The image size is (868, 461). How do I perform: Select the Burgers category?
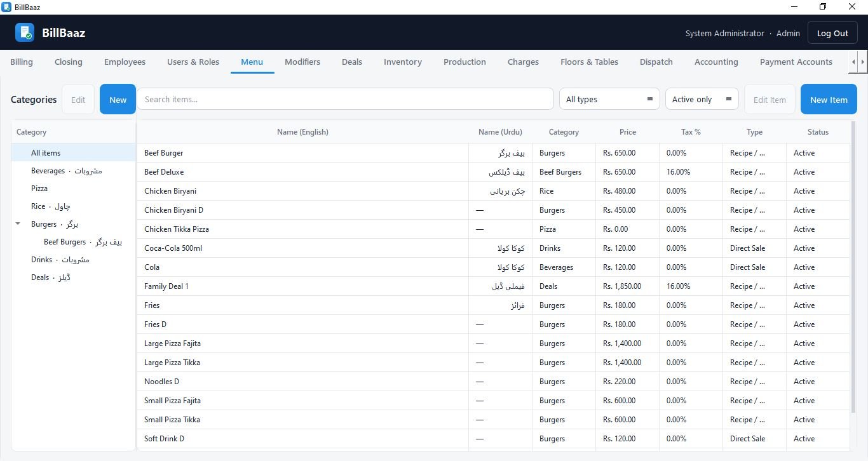pyautogui.click(x=74, y=224)
